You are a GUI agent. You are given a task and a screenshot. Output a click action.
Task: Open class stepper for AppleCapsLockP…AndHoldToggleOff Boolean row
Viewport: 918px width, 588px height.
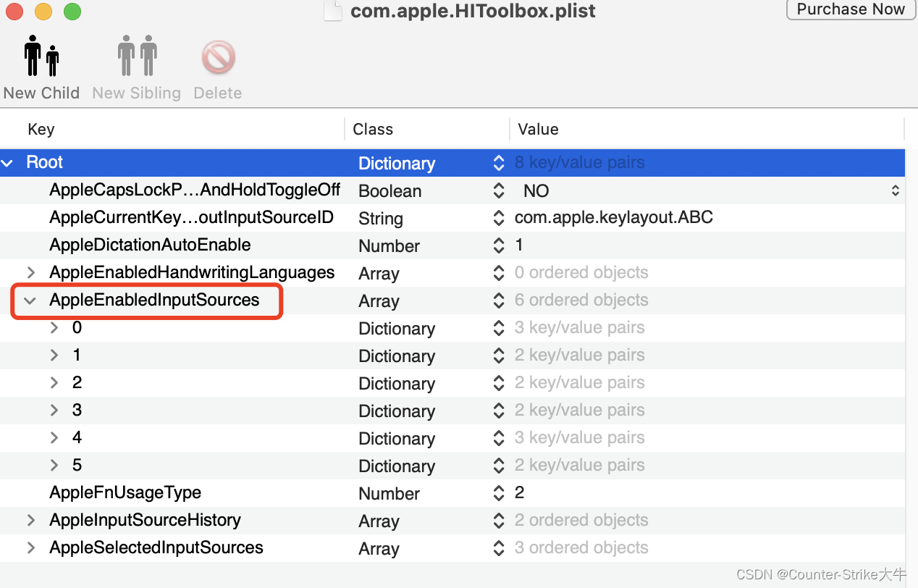[x=499, y=190]
